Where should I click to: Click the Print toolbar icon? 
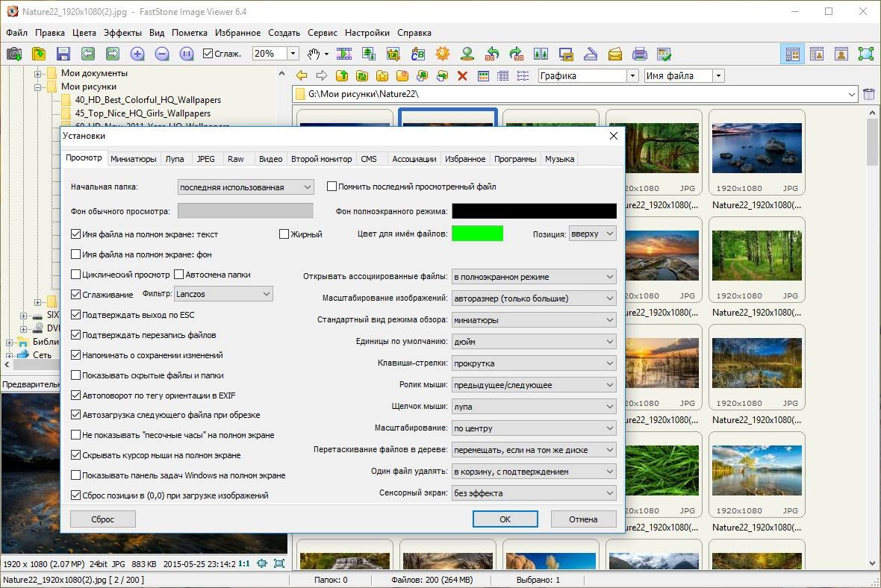(639, 54)
